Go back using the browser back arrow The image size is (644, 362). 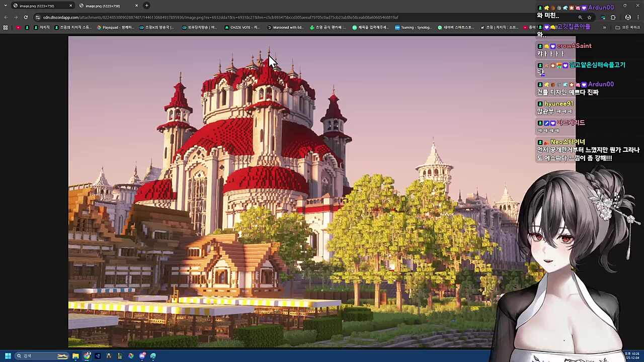tap(6, 17)
